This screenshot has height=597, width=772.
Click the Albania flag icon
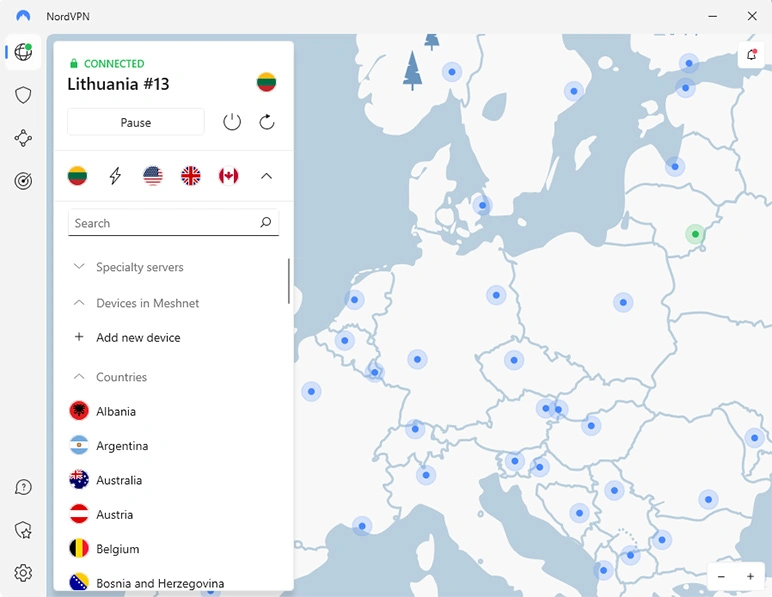click(x=79, y=411)
